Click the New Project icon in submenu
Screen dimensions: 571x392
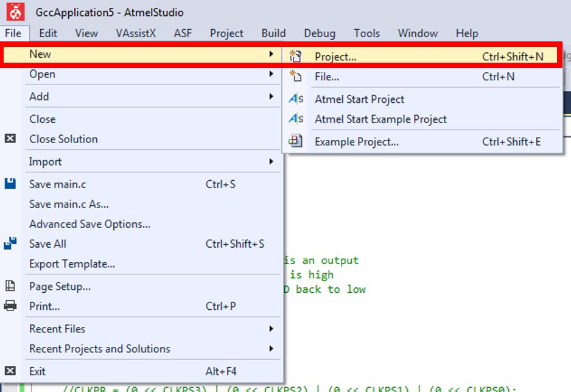(295, 57)
